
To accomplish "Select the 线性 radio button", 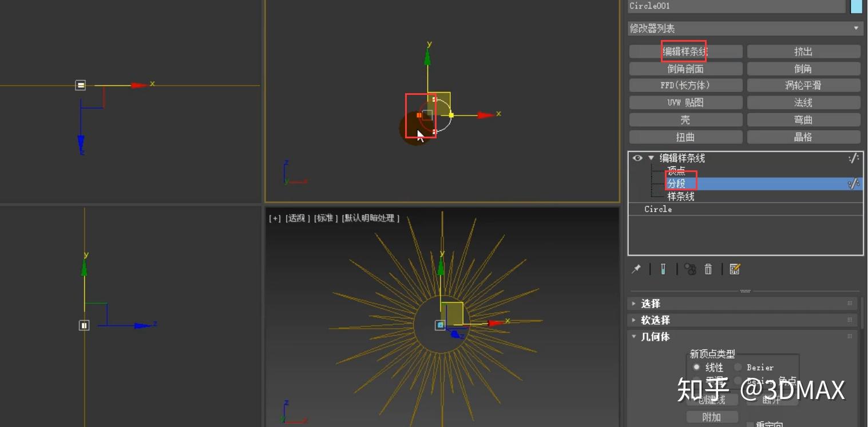I will tap(696, 367).
